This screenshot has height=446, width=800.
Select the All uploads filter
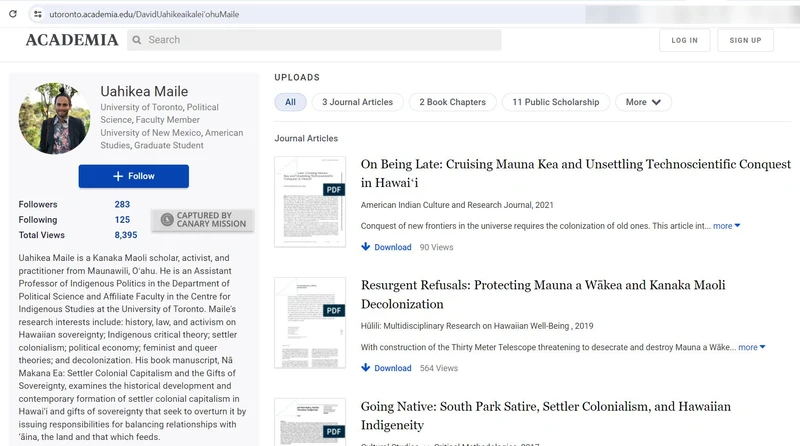tap(290, 102)
